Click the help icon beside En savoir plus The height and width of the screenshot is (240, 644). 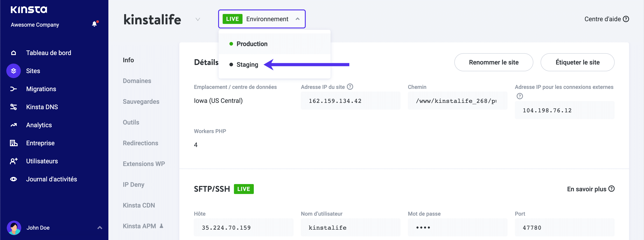click(611, 189)
